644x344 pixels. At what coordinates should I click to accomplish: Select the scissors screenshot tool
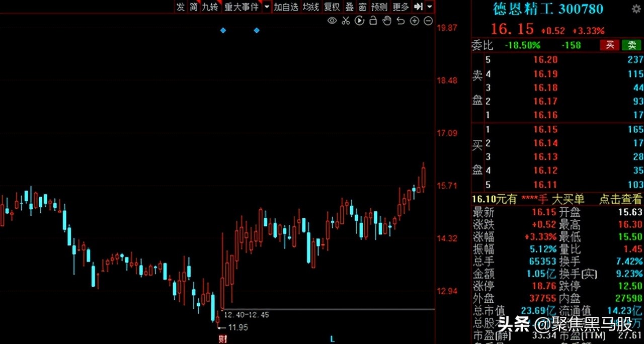[x=345, y=21]
